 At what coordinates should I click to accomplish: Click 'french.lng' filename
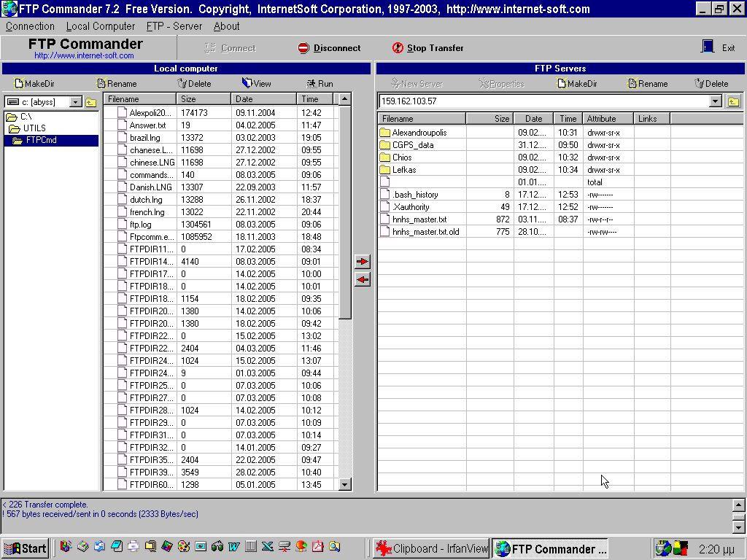pyautogui.click(x=147, y=212)
